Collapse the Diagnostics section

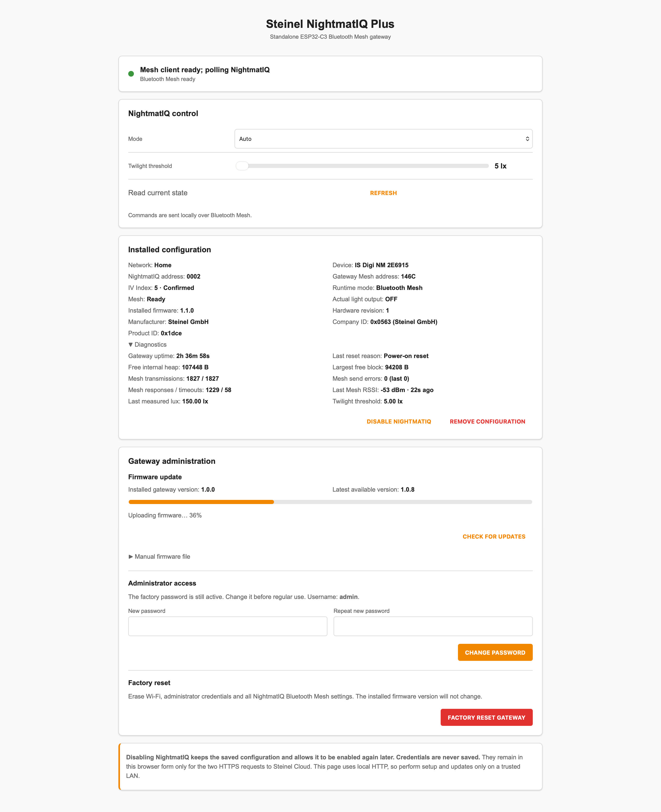click(x=147, y=345)
